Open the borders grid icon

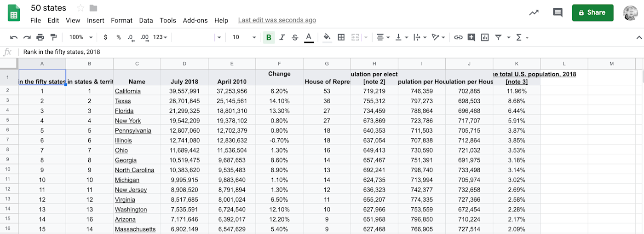click(x=341, y=37)
